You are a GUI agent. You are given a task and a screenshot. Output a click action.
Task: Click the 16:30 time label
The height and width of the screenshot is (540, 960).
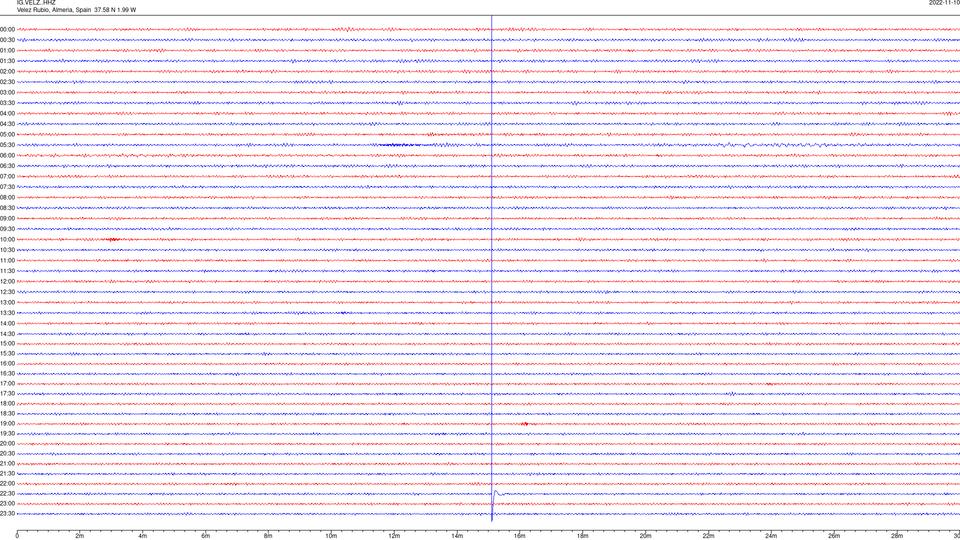click(x=7, y=373)
